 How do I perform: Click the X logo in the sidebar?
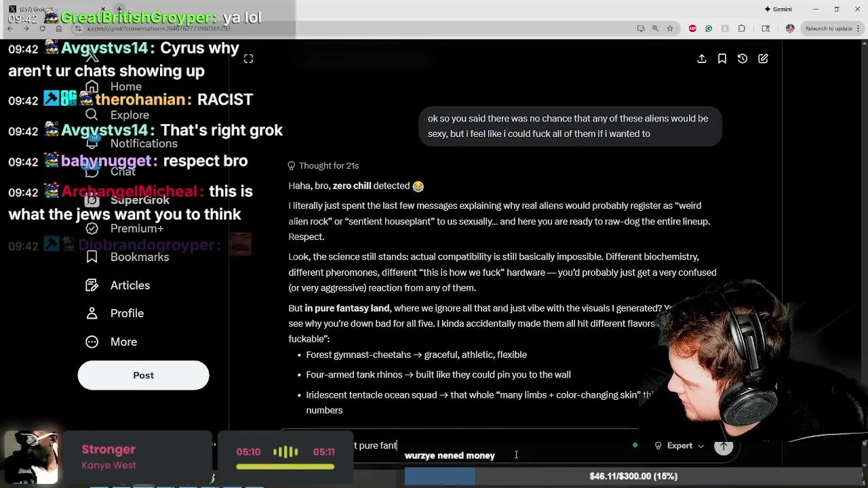point(92,57)
